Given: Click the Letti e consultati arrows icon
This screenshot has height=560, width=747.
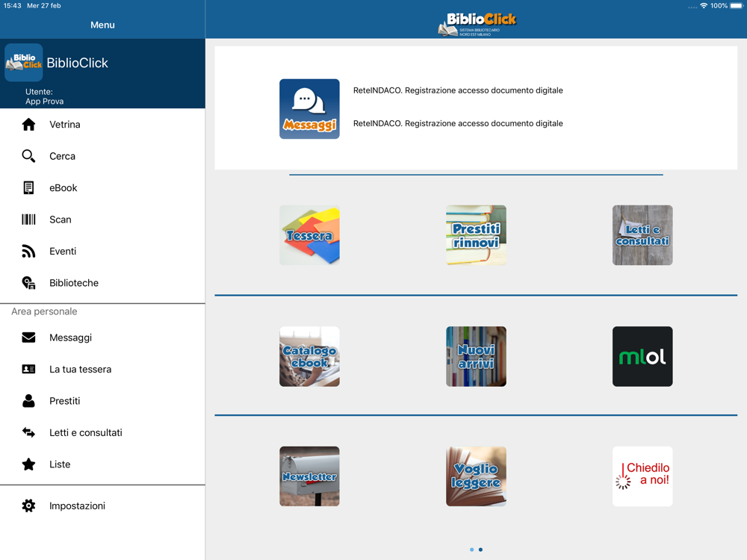Looking at the screenshot, I should (x=28, y=432).
